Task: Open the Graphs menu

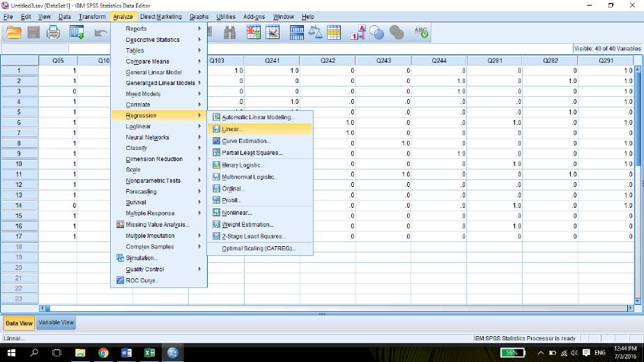Action: click(199, 17)
